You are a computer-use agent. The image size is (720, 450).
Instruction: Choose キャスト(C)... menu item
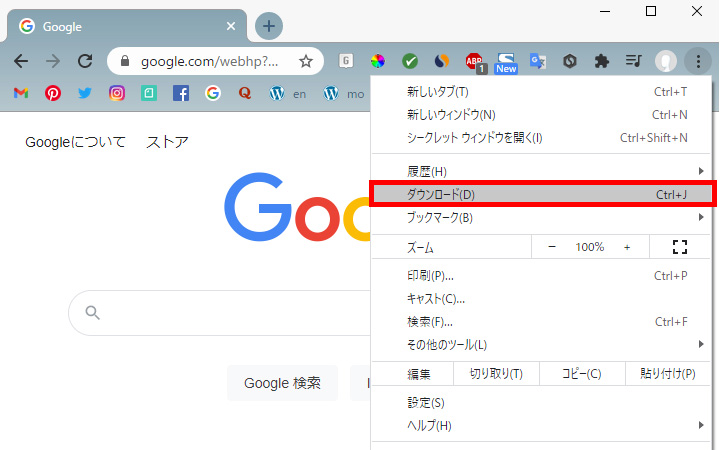coord(541,299)
